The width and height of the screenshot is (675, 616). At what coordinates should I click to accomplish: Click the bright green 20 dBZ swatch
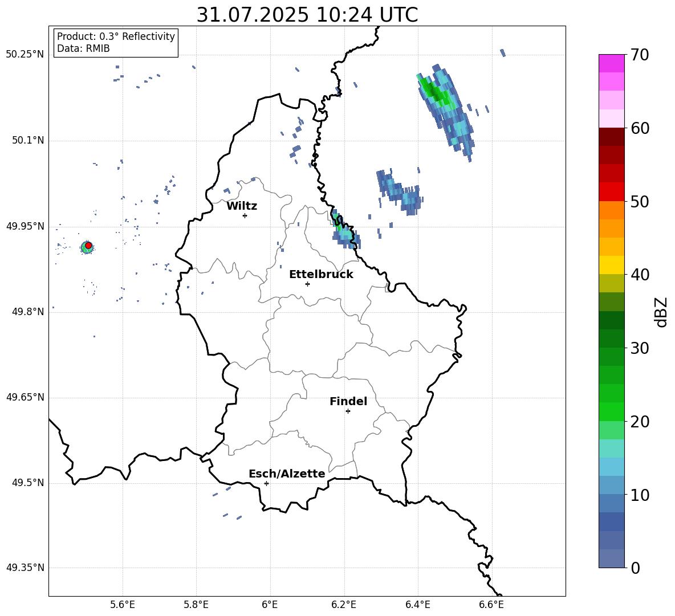(x=611, y=411)
